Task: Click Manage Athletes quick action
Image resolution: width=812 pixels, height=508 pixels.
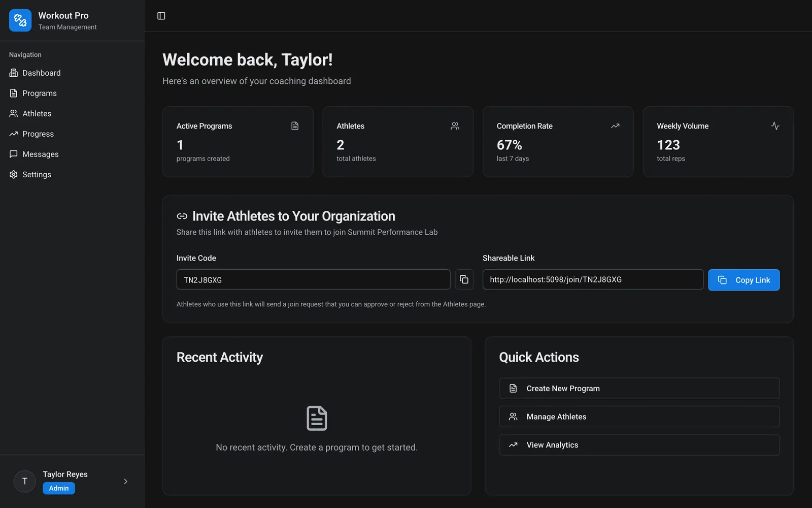Action: (639, 417)
